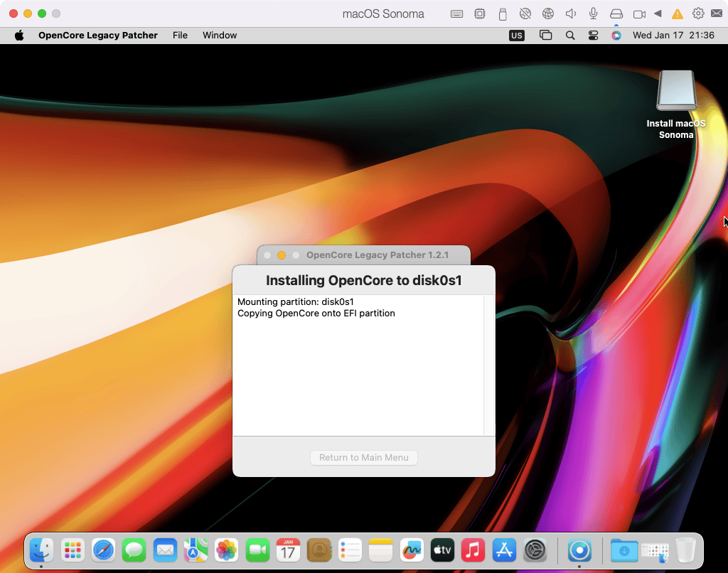Image resolution: width=728 pixels, height=573 pixels.
Task: Open the Apple menu
Action: [19, 35]
